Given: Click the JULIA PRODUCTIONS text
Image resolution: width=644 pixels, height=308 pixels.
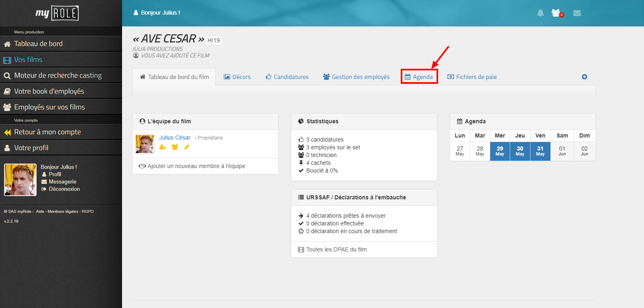Looking at the screenshot, I should pos(157,49).
